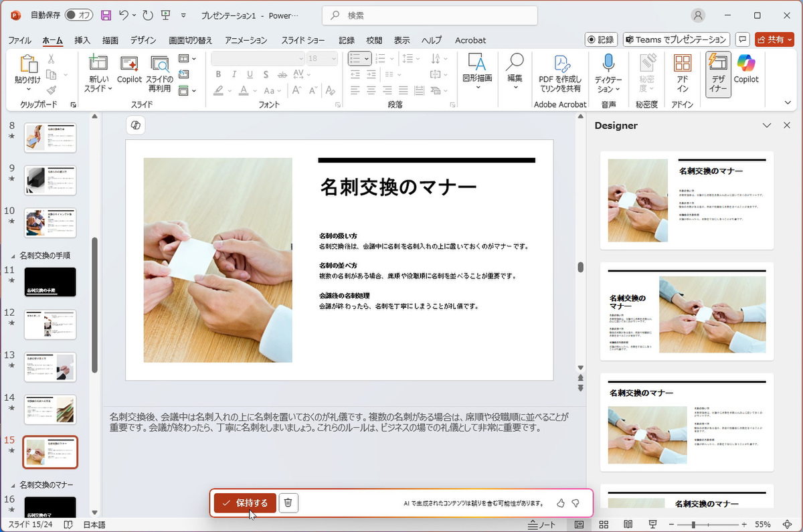
Task: Switch to Slide Sorter view icon
Action: pyautogui.click(x=603, y=525)
